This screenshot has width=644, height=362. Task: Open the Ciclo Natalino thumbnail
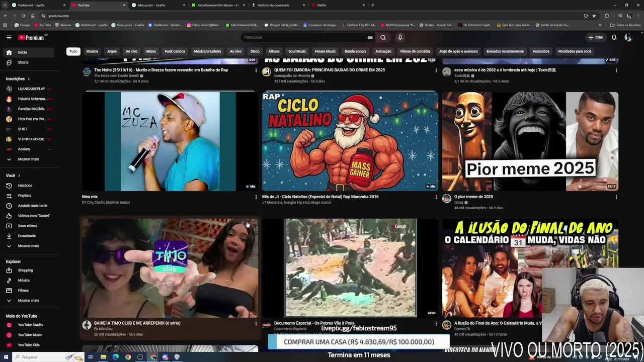point(350,141)
